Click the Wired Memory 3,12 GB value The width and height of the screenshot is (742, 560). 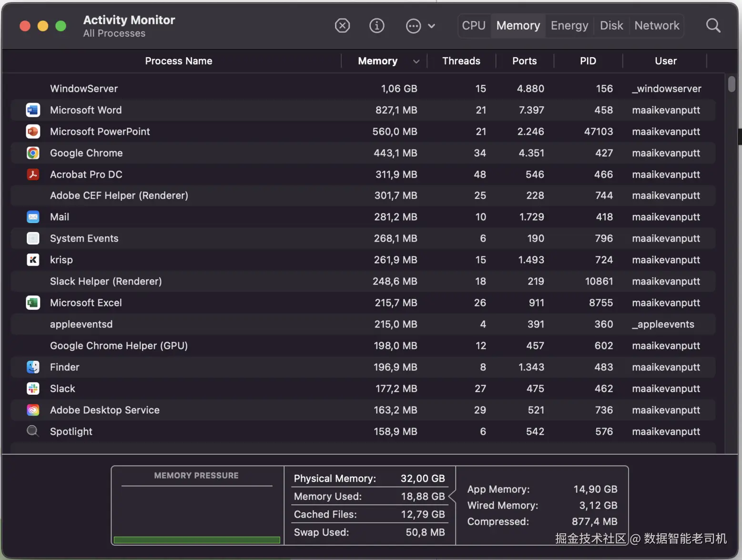pos(598,506)
